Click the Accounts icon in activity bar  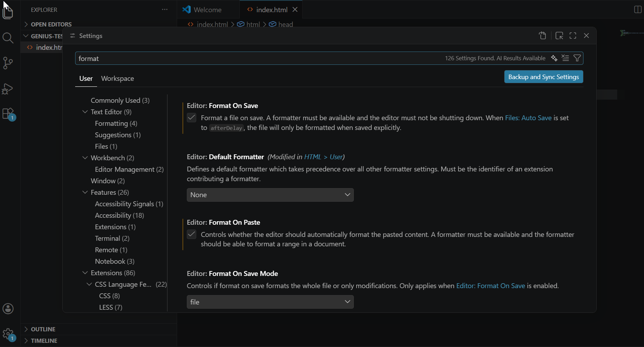coord(8,309)
